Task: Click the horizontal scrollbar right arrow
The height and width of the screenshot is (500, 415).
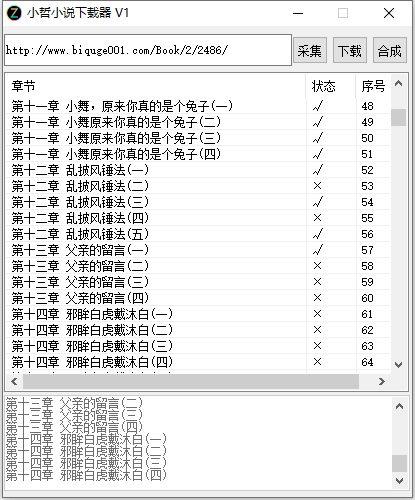Action: click(382, 381)
